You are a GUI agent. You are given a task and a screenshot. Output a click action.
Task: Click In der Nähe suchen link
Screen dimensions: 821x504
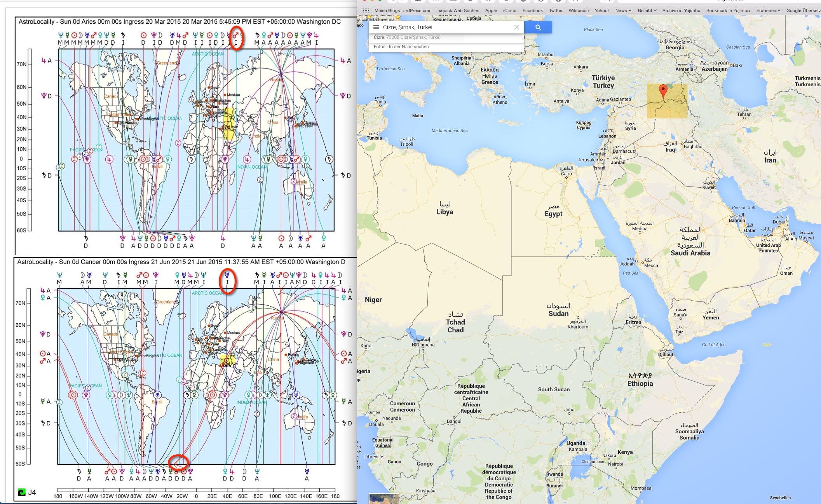[409, 47]
